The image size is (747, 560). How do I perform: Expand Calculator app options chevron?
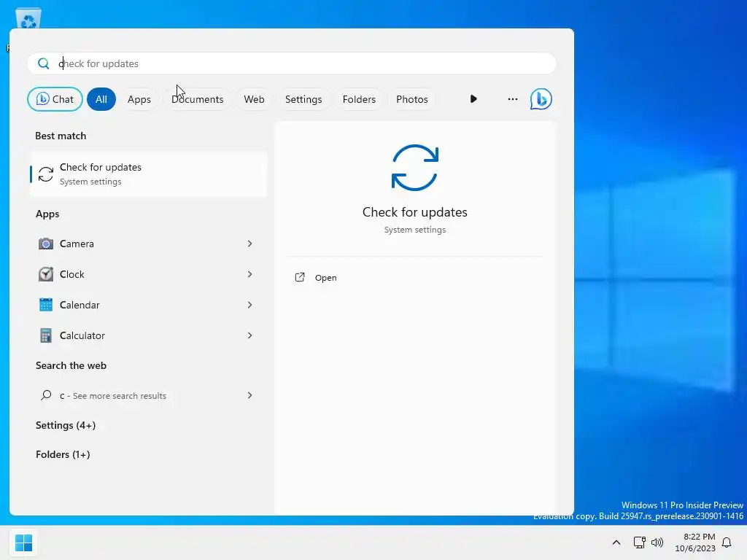tap(249, 335)
